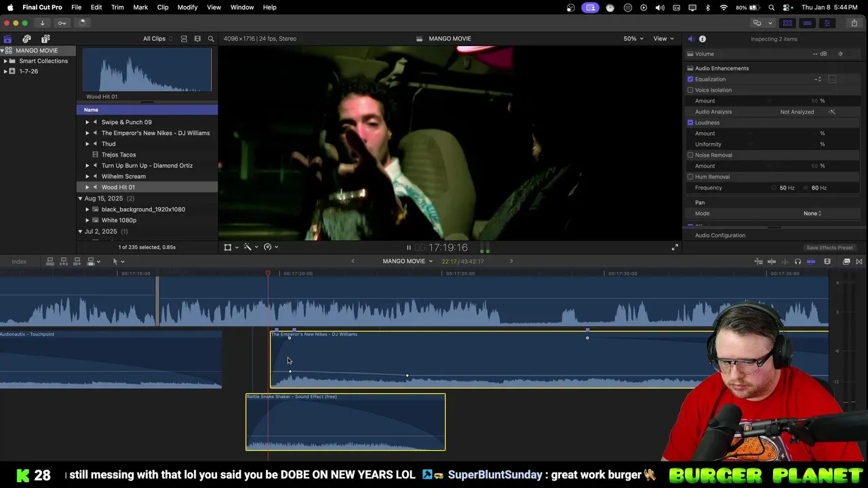Open the Timeline Index
The height and width of the screenshot is (488, 868).
point(19,262)
